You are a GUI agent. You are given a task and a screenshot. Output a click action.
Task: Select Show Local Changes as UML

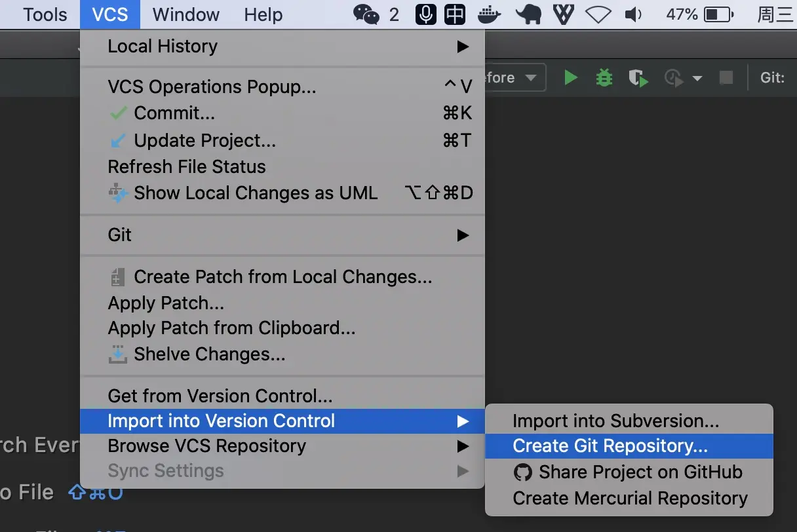point(282,193)
